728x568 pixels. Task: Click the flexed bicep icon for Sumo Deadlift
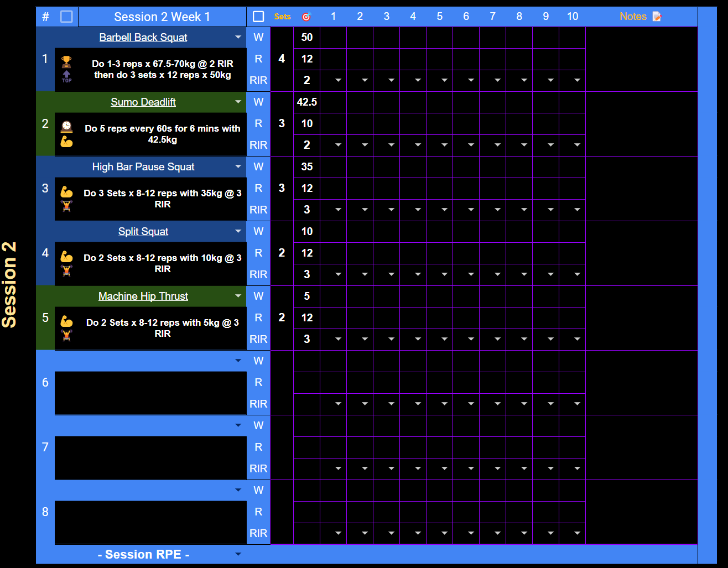click(x=67, y=142)
